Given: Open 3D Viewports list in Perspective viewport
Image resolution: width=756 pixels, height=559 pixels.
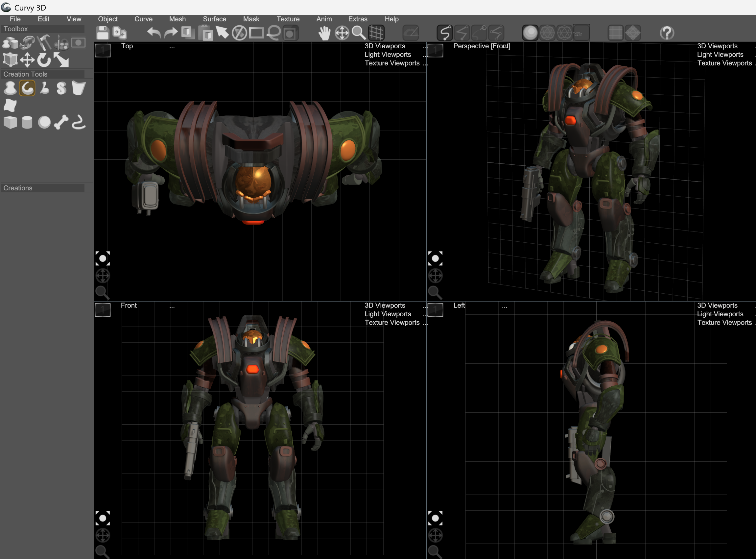Looking at the screenshot, I should [x=718, y=46].
